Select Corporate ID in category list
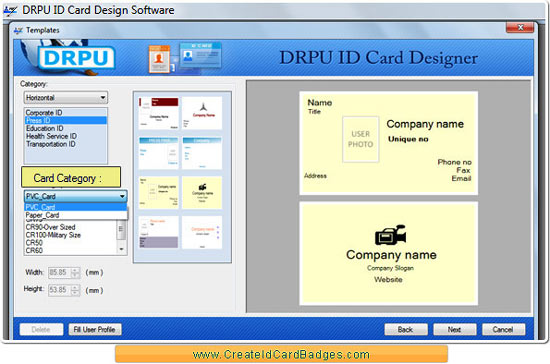This screenshot has width=550, height=364. tap(44, 113)
